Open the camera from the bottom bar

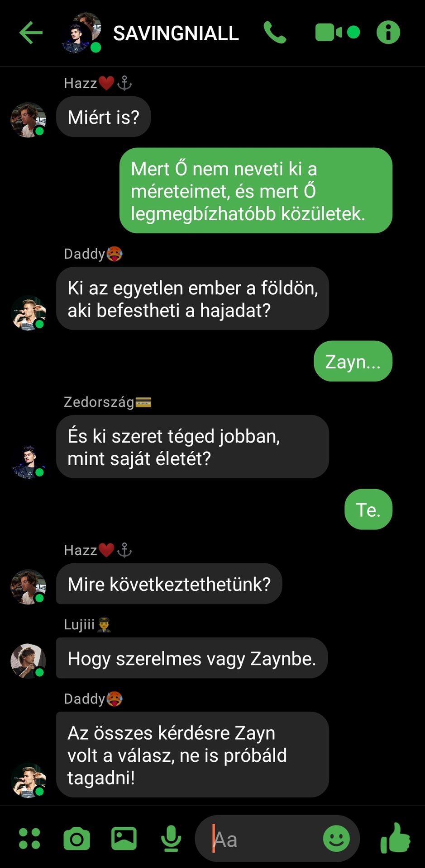[x=76, y=839]
